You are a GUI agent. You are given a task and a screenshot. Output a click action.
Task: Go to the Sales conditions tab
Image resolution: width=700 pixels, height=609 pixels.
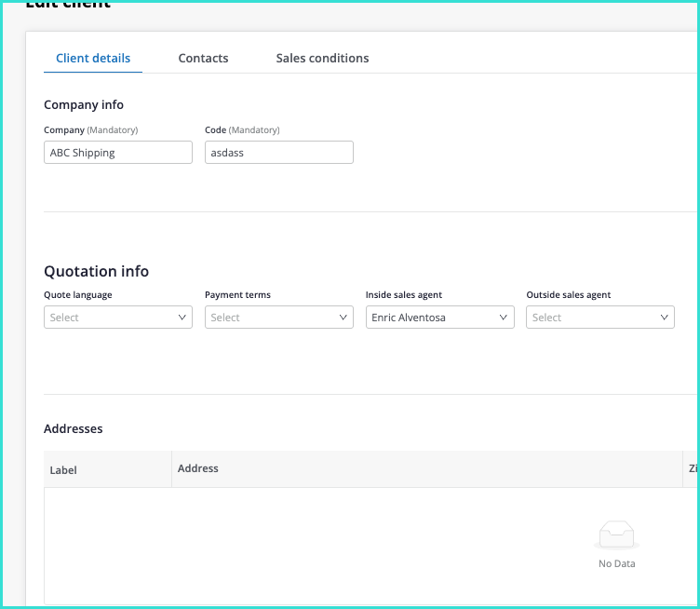(x=322, y=58)
